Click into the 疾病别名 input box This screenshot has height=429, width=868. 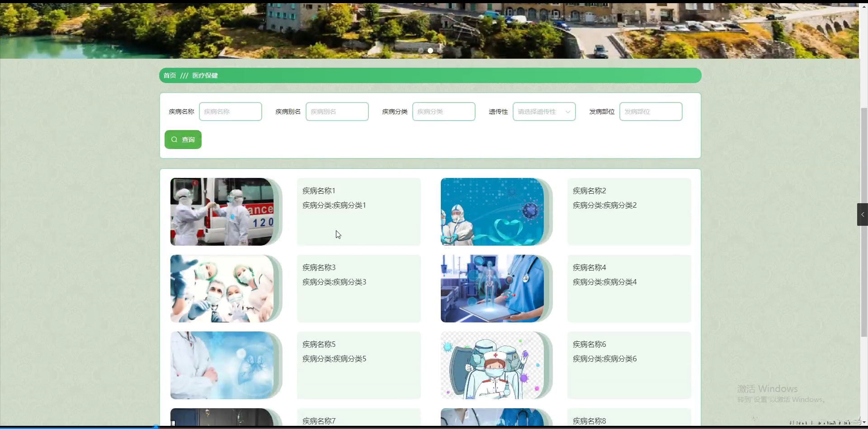coord(337,112)
